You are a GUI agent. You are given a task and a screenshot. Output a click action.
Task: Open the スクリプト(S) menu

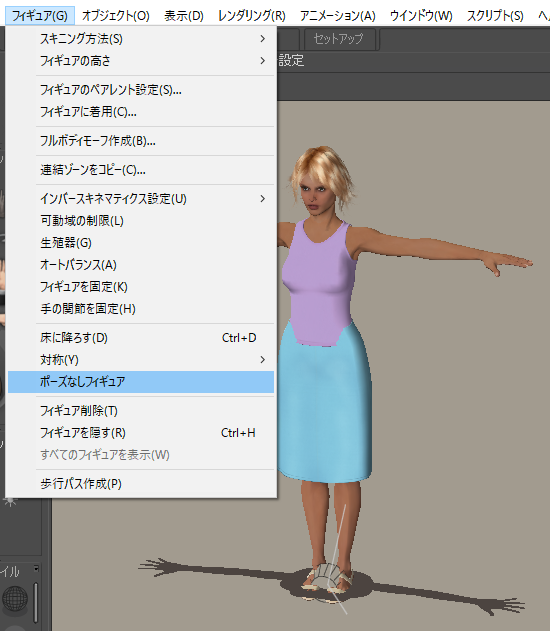pos(495,16)
